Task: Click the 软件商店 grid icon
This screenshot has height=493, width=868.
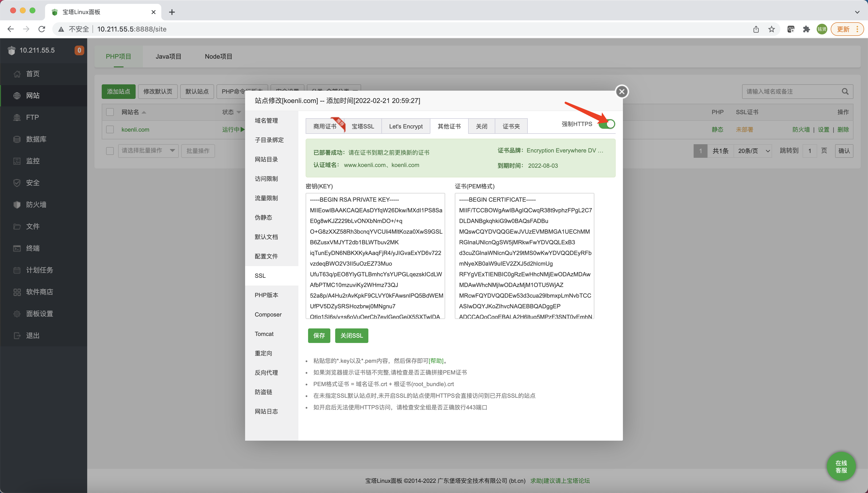Action: 17,292
